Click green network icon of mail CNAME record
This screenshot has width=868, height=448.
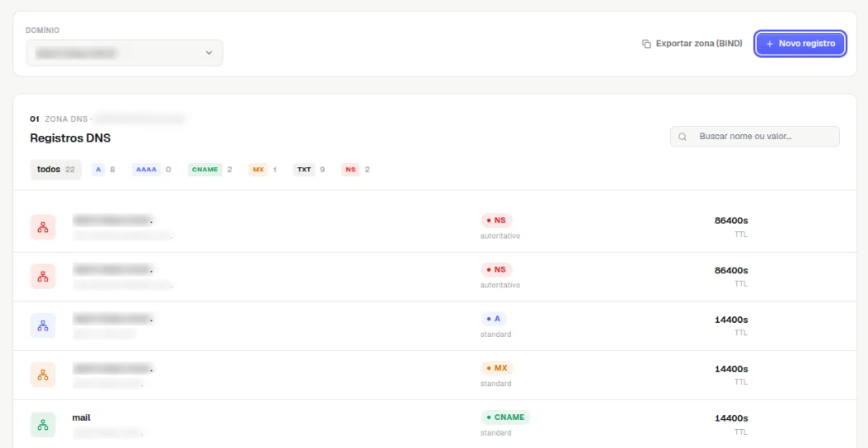pyautogui.click(x=42, y=425)
